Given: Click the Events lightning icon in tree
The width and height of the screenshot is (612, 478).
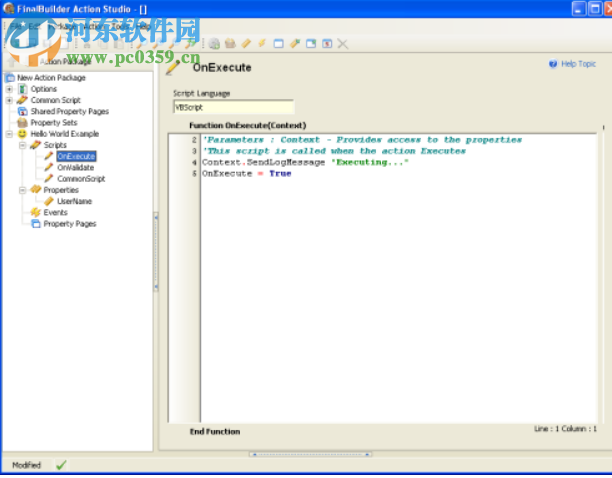Looking at the screenshot, I should click(x=36, y=212).
